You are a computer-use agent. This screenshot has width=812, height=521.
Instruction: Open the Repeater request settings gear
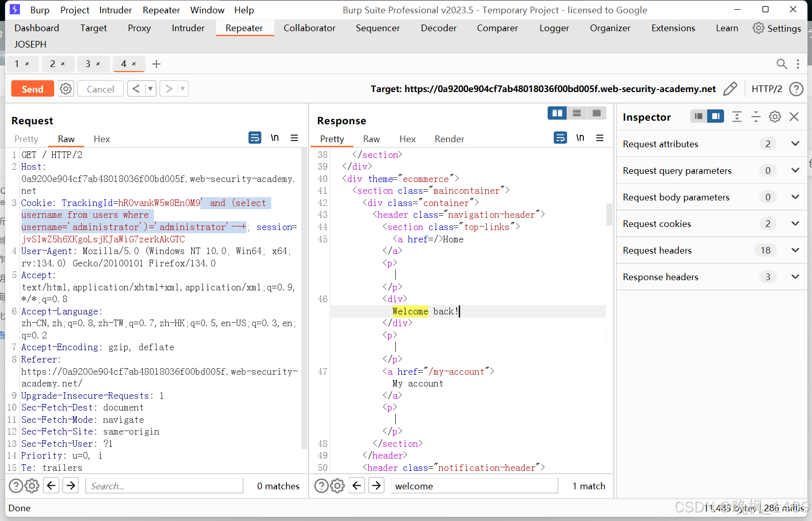pos(65,89)
